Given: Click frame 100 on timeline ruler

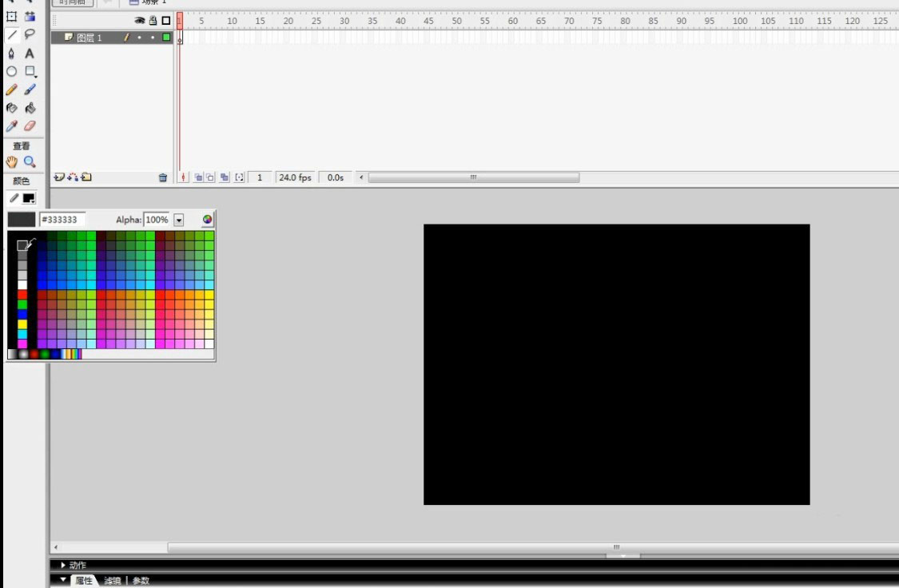Looking at the screenshot, I should coord(740,21).
